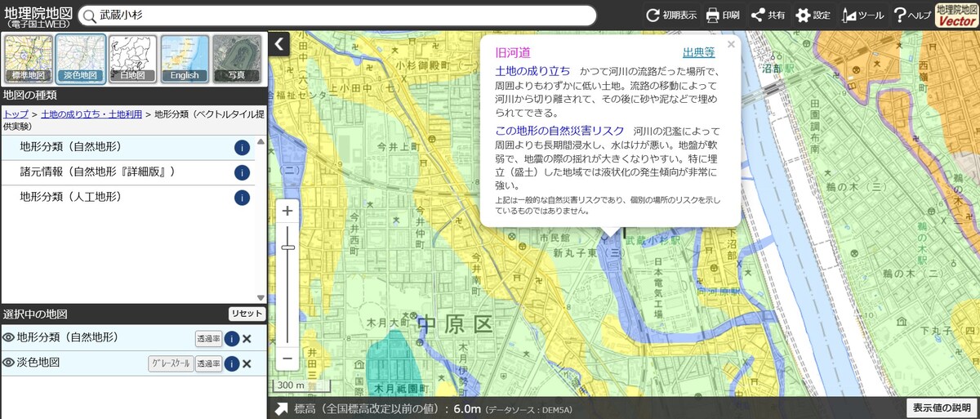This screenshot has height=419, width=980.
Task: Click 表示値の説明 button
Action: [x=942, y=408]
